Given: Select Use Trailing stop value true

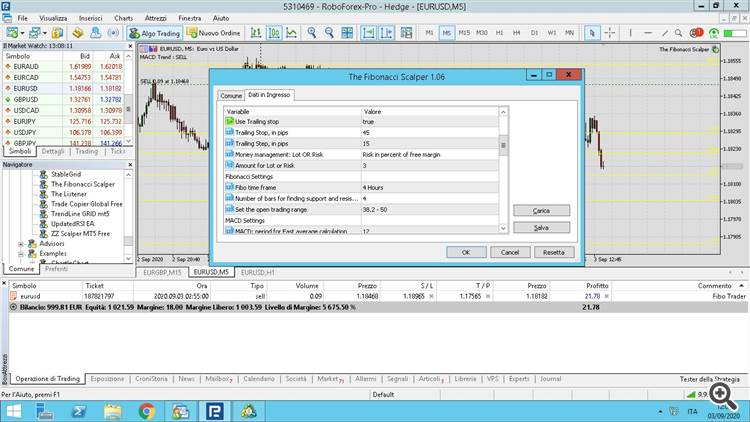Looking at the screenshot, I should [430, 122].
